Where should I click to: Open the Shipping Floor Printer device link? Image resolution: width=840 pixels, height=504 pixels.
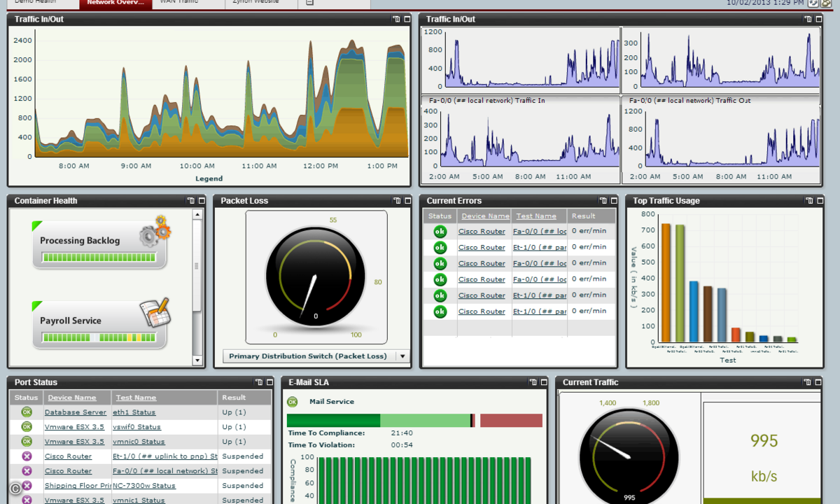pos(78,486)
